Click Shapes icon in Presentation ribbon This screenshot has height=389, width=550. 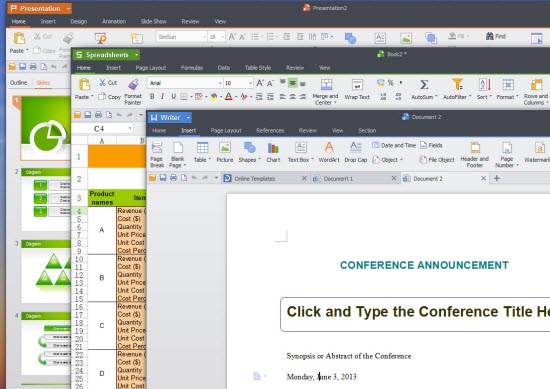coord(350,38)
